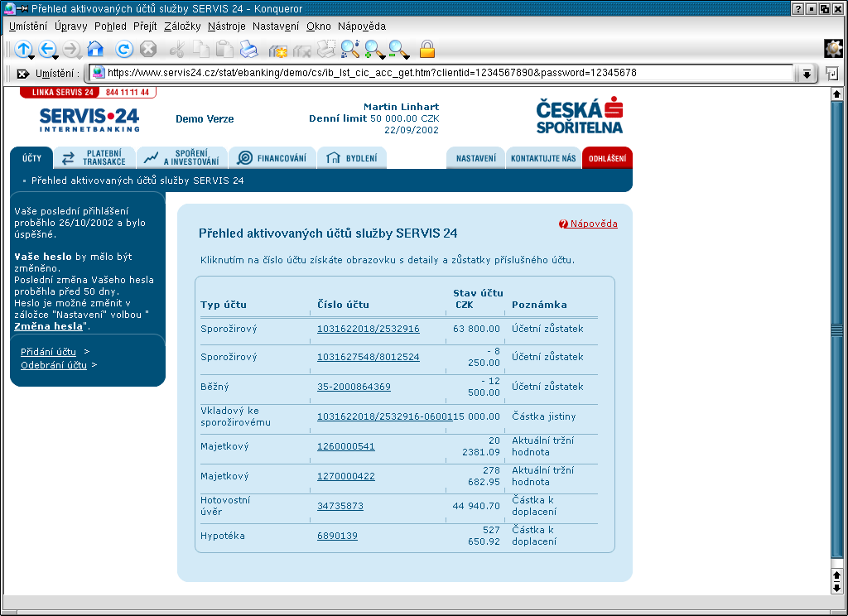Viewport: 848px width, 616px height.
Task: Open Hypotéka account 6890139
Action: (337, 536)
